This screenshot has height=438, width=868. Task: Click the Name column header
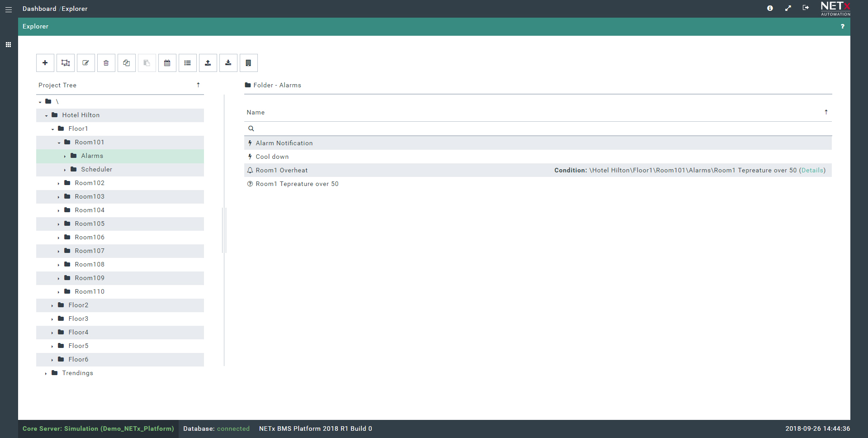(x=256, y=112)
